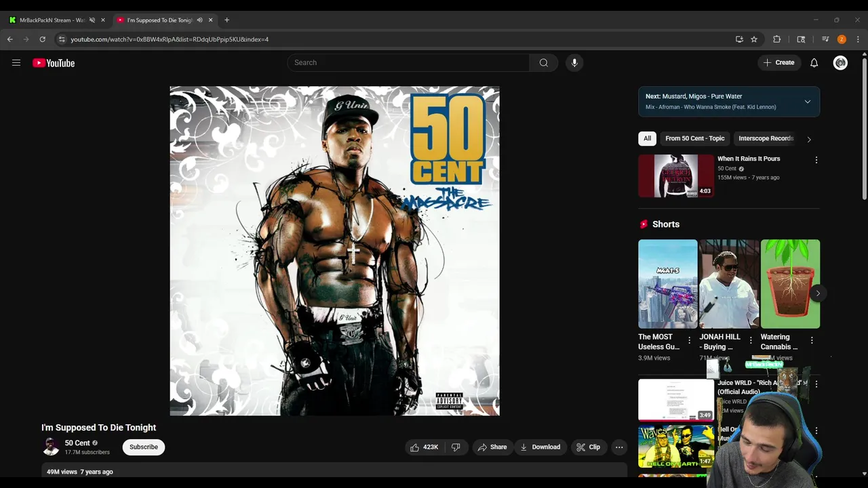Open When It Rains It Pours title
This screenshot has width=868, height=488.
click(749, 159)
